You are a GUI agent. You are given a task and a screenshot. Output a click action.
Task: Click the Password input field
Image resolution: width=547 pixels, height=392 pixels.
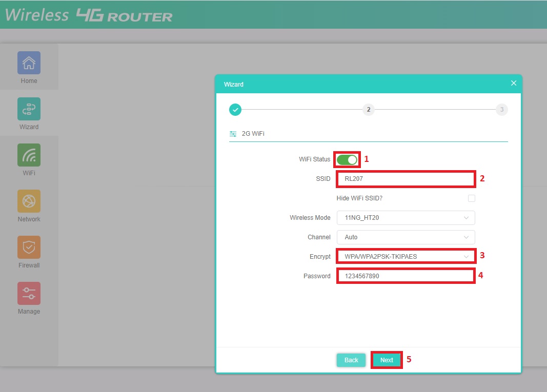pyautogui.click(x=406, y=276)
